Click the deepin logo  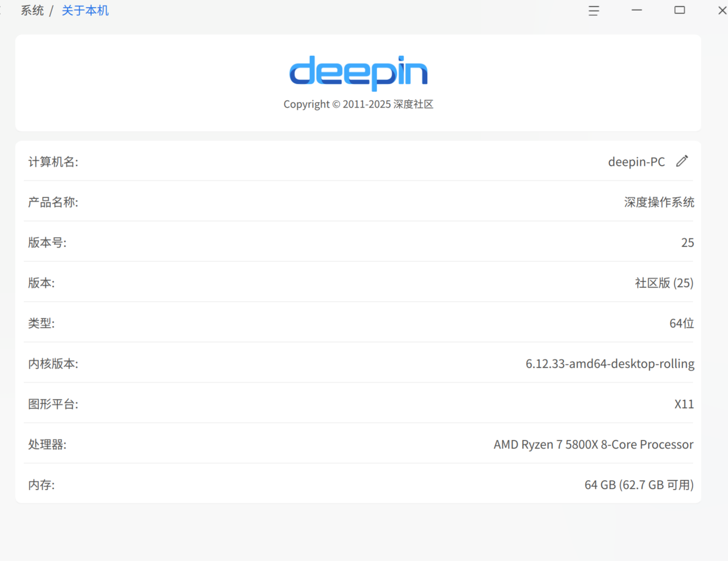click(358, 73)
